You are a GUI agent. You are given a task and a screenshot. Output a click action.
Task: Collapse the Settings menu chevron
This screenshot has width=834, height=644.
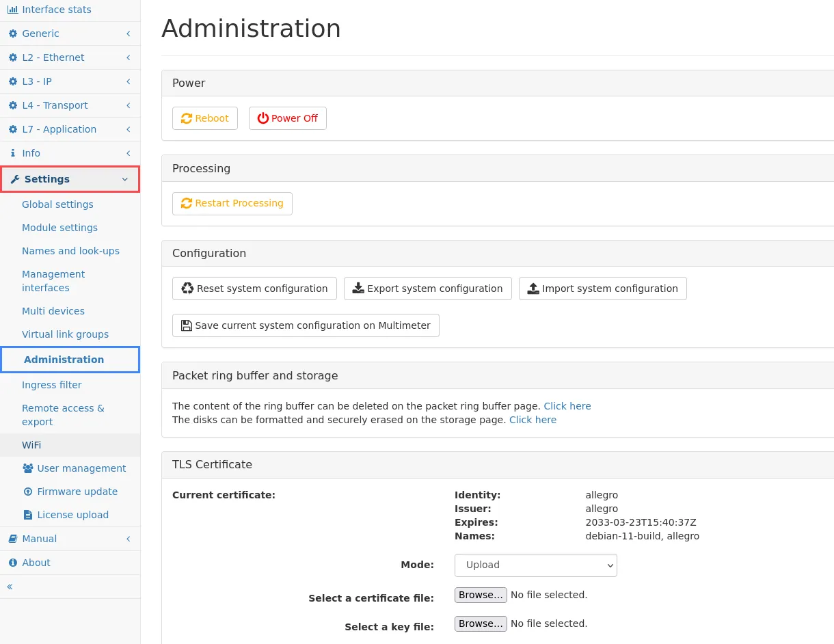(124, 179)
